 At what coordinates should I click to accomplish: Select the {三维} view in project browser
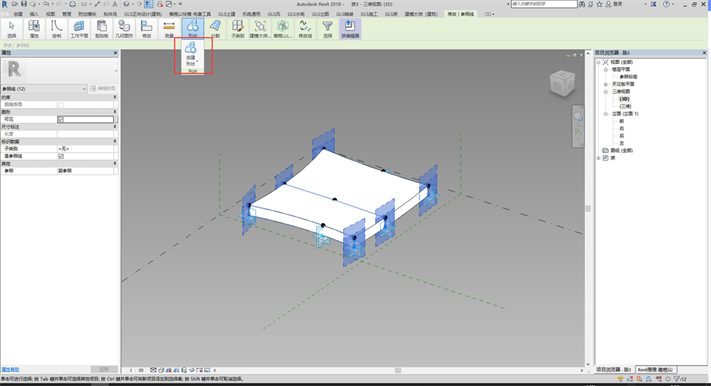coord(625,106)
